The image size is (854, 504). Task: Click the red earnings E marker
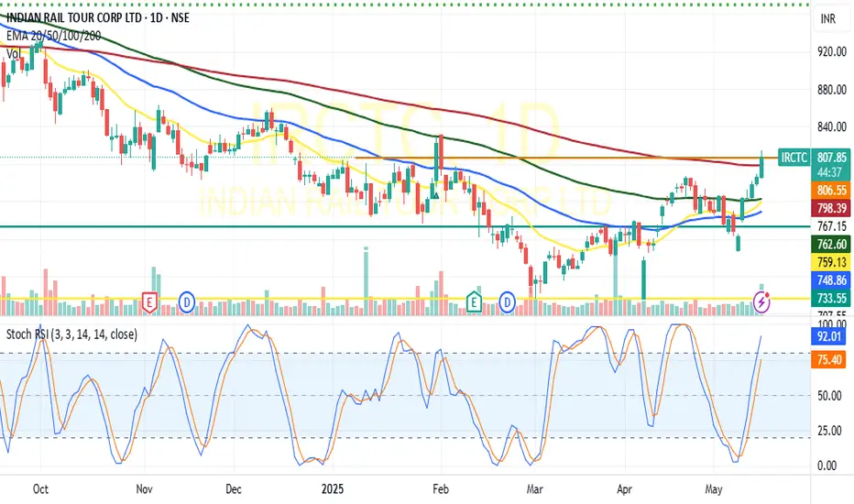click(149, 301)
